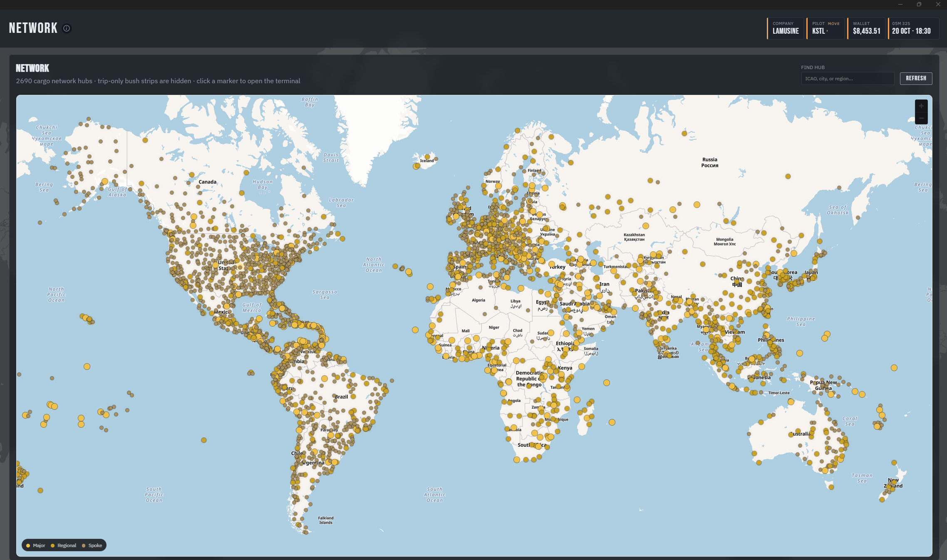The width and height of the screenshot is (947, 560).
Task: Open the KSTL pilot location chip
Action: coord(825,28)
